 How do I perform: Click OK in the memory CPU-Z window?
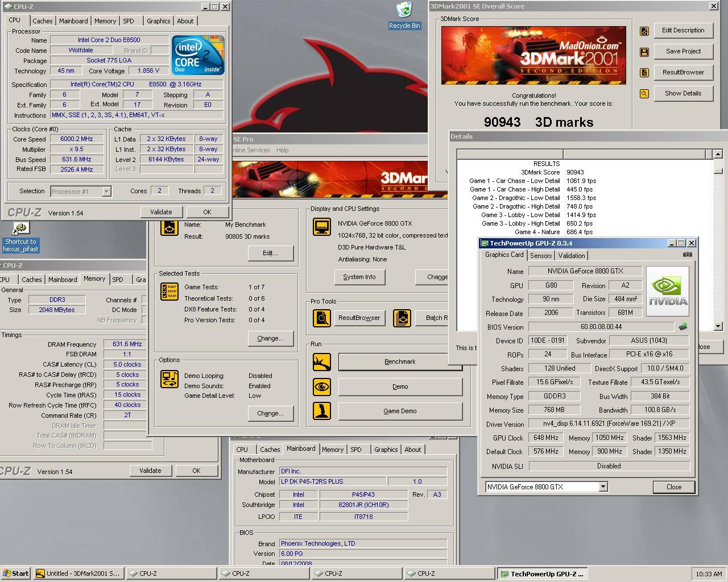(196, 471)
